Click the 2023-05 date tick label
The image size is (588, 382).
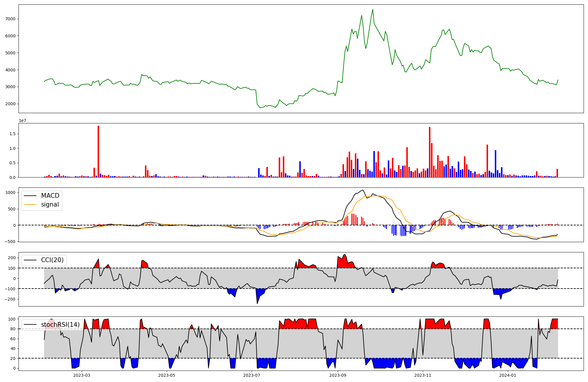pos(167,375)
